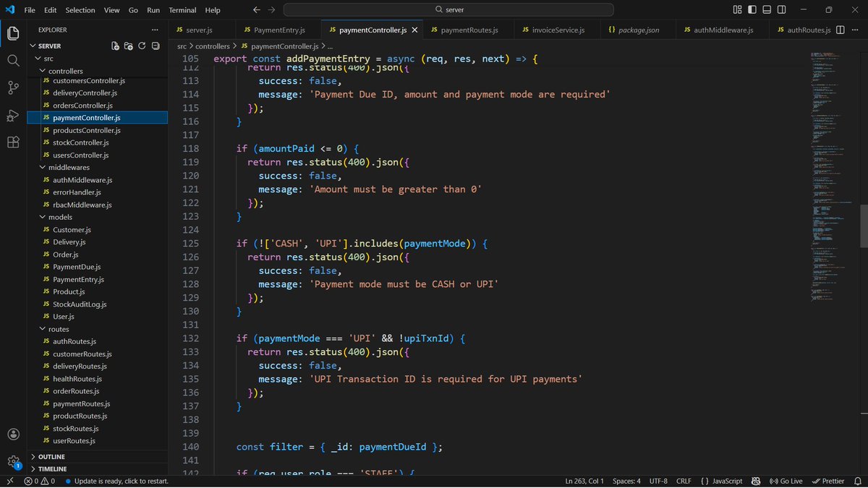Click the VS Code logo icon

[x=10, y=10]
